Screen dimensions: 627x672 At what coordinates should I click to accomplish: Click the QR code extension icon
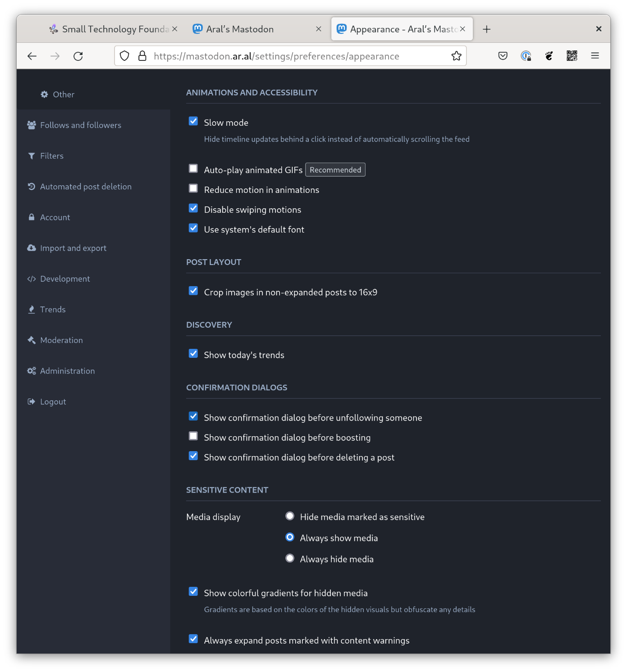tap(572, 56)
